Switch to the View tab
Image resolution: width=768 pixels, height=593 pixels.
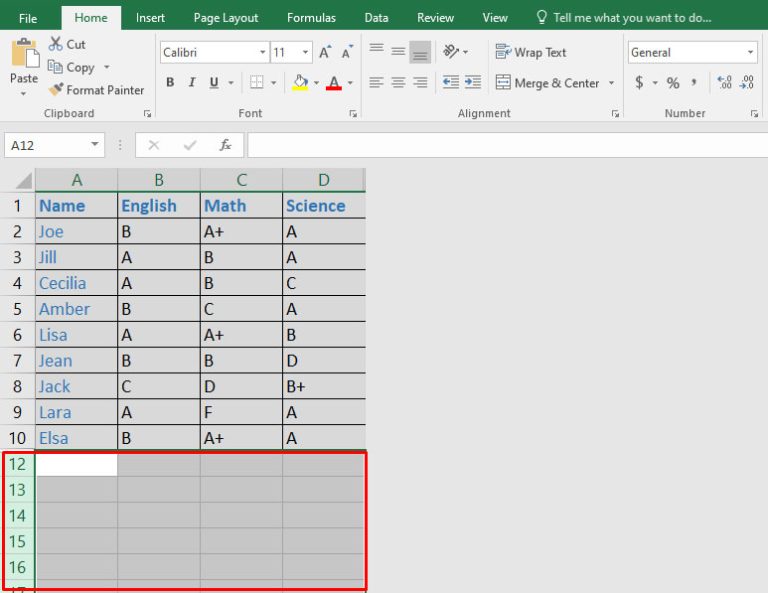(495, 18)
